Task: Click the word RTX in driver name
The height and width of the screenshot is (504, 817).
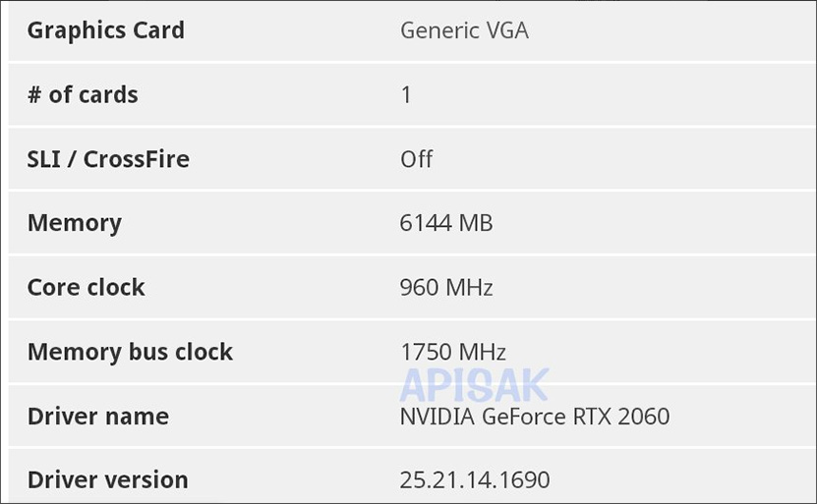Action: 592,416
